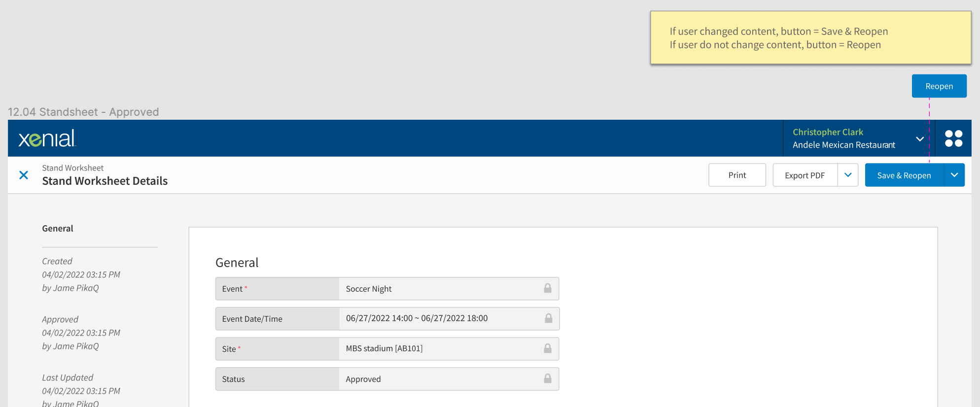
Task: Click lock icon in Event Date/Time field
Action: coord(548,318)
